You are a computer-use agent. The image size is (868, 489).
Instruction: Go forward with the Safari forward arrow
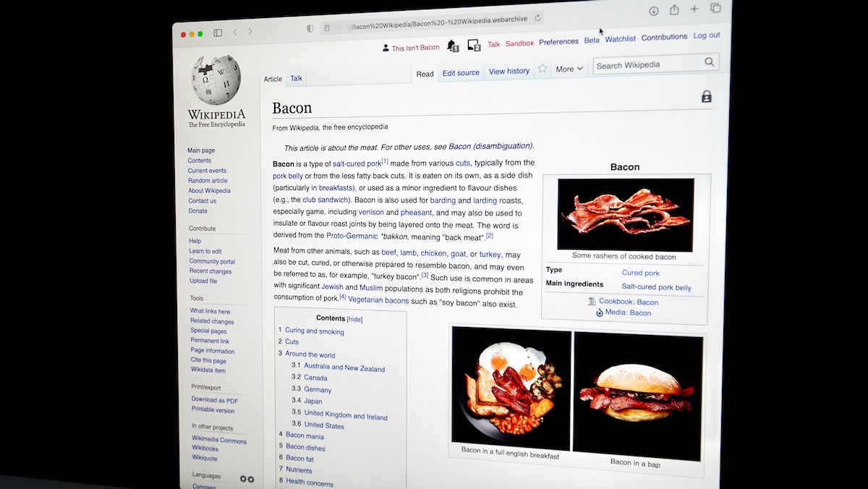coord(250,32)
